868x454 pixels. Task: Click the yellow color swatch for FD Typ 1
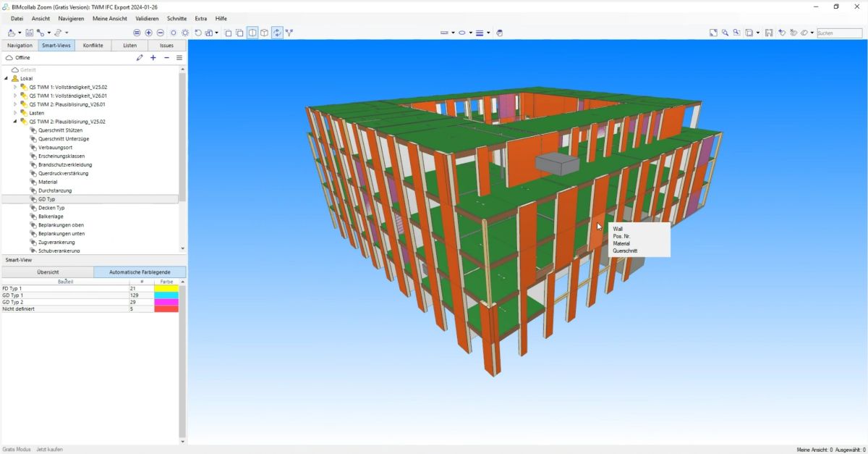click(x=166, y=288)
